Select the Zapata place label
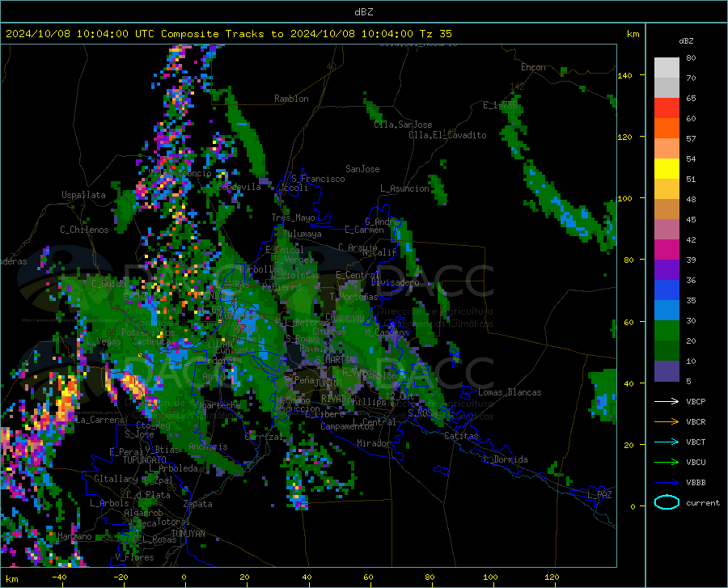The height and width of the screenshot is (588, 728). [198, 504]
